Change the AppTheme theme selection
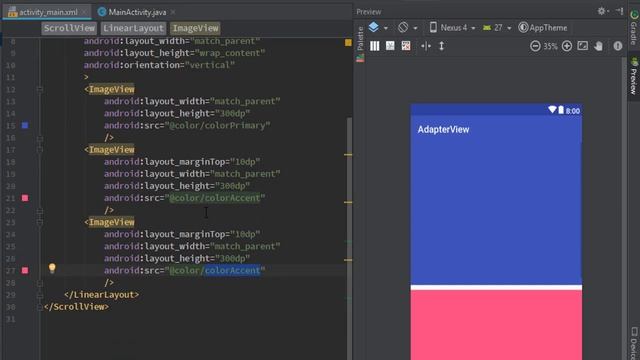 tap(543, 28)
